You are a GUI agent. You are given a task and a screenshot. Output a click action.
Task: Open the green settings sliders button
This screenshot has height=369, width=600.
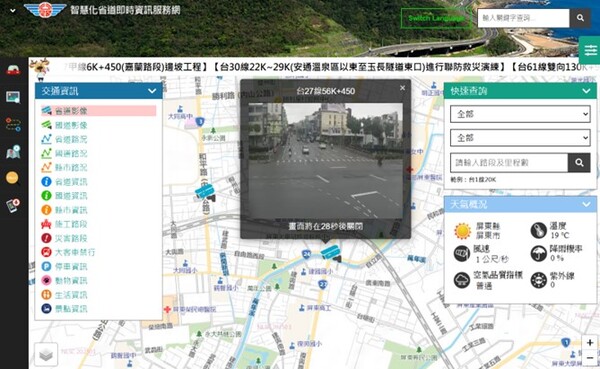coord(590,50)
